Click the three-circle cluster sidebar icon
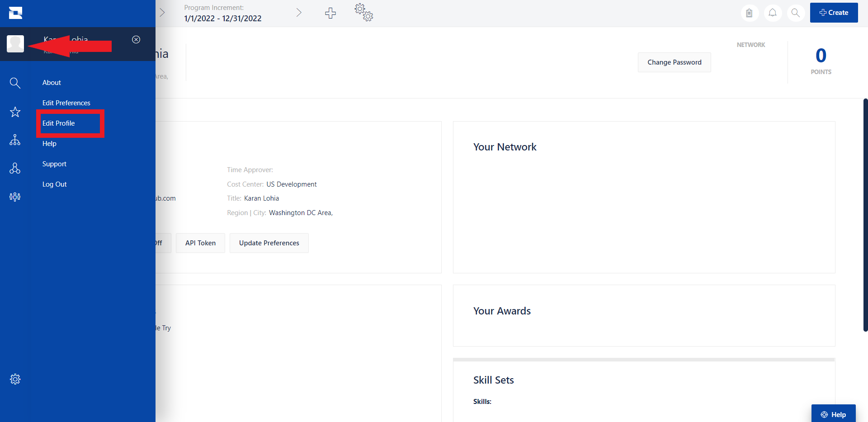The height and width of the screenshot is (422, 868). point(15,169)
